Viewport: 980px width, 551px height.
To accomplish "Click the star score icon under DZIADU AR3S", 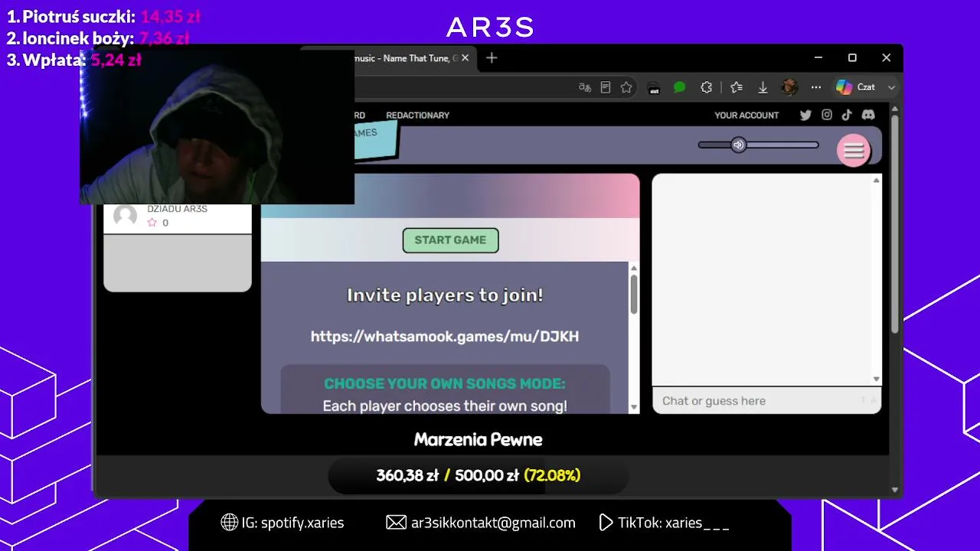I will (152, 223).
